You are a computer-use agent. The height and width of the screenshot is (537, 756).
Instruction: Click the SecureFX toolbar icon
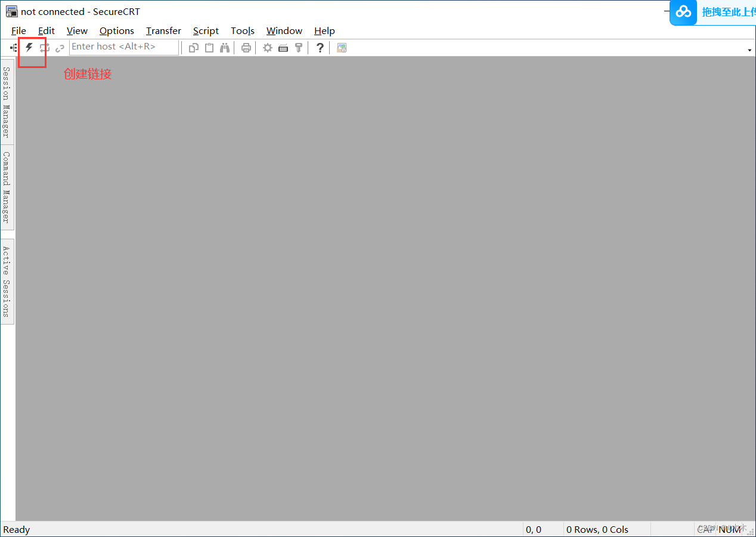click(x=342, y=48)
